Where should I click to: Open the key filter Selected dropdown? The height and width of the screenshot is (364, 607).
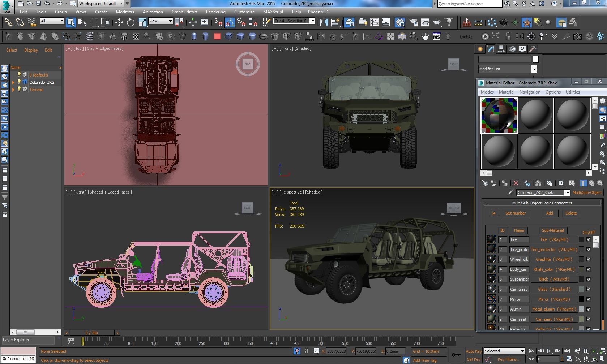click(504, 351)
